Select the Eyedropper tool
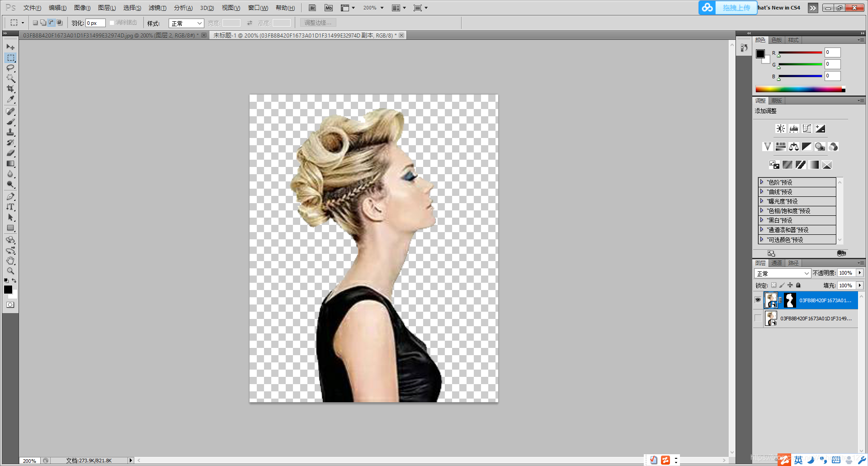The height and width of the screenshot is (466, 868). [10, 99]
